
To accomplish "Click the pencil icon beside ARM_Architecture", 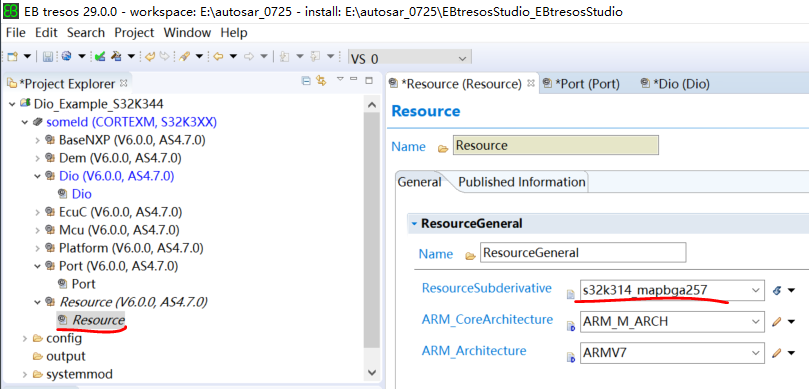I will point(776,353).
